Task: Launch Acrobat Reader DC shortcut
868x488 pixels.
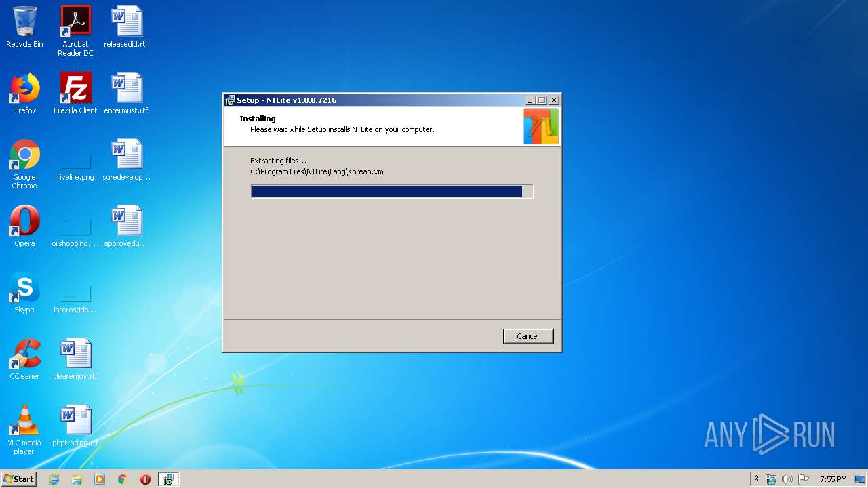Action: 75,31
